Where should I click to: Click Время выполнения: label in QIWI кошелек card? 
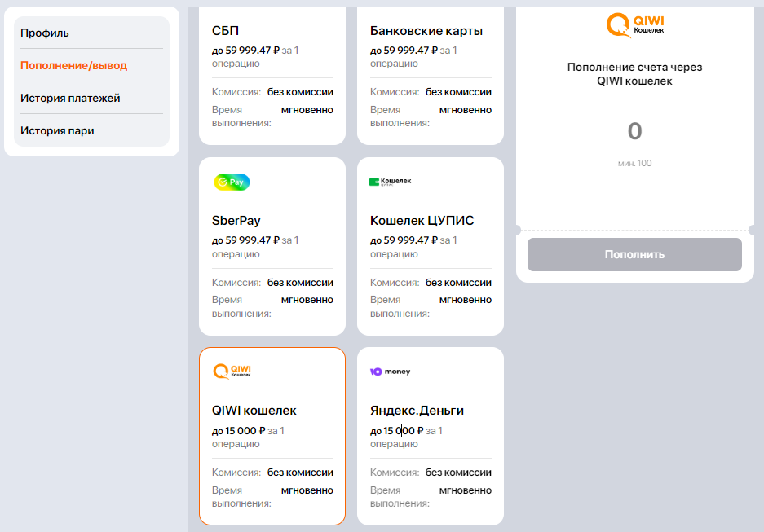coord(241,497)
